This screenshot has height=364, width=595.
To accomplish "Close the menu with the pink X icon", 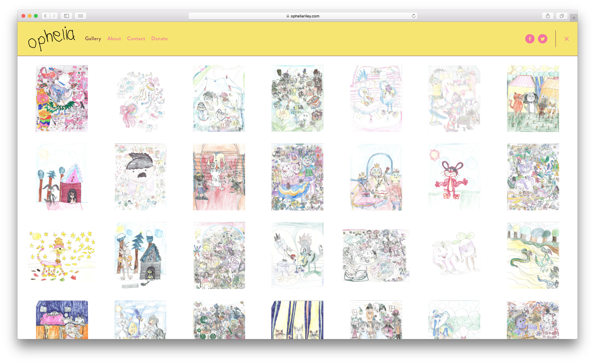I will click(566, 39).
